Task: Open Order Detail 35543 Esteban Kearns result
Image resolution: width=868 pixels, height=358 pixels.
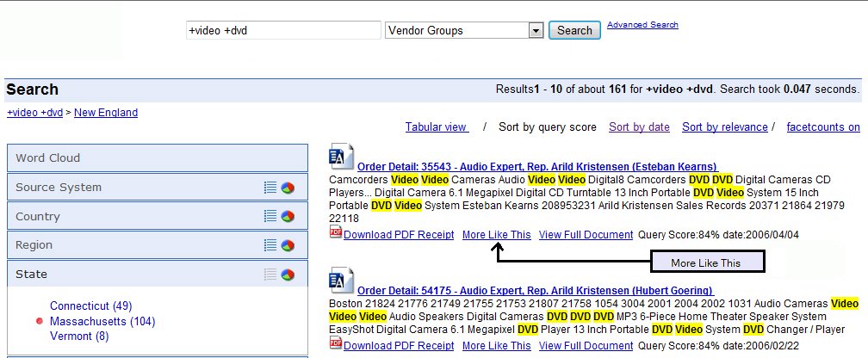Action: coord(537,167)
